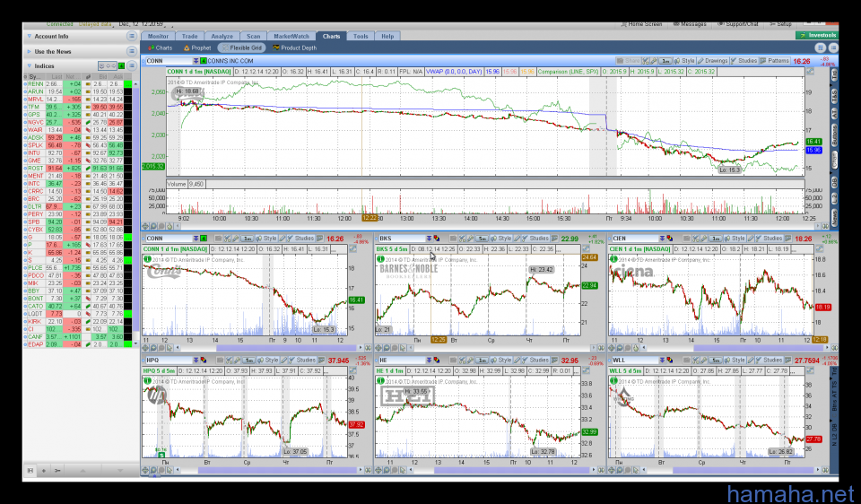Open the charts list menu icon
The height and width of the screenshot is (504, 861).
(x=833, y=48)
